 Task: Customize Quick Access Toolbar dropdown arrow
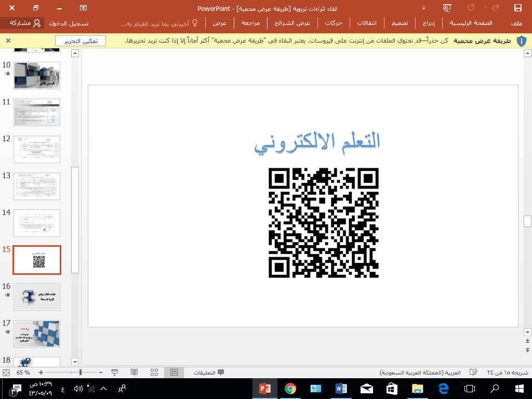click(424, 8)
